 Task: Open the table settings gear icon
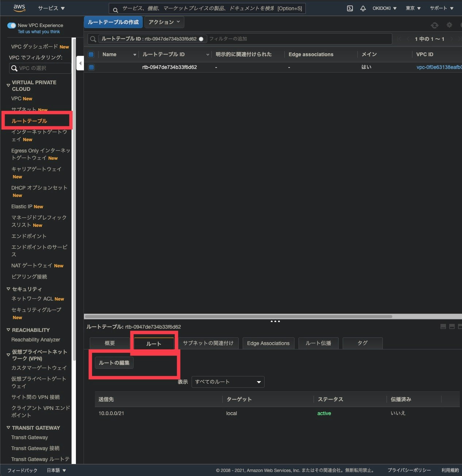pos(449,25)
